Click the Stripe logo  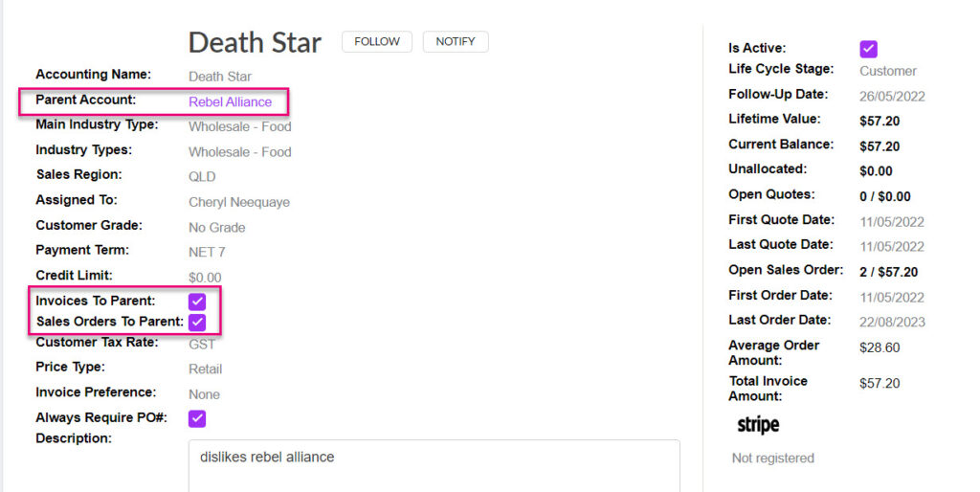coord(758,425)
